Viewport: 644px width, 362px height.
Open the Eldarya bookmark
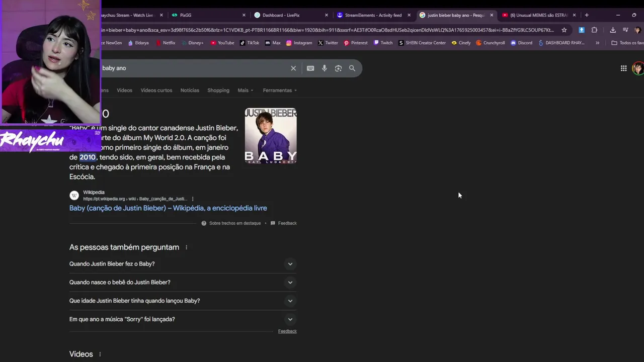coord(138,43)
